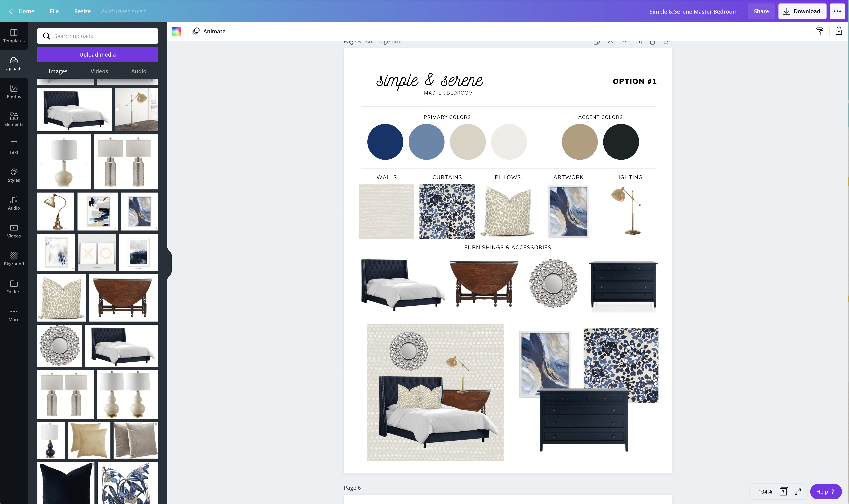The width and height of the screenshot is (849, 504).
Task: Move page 5 down with chevron
Action: [624, 42]
